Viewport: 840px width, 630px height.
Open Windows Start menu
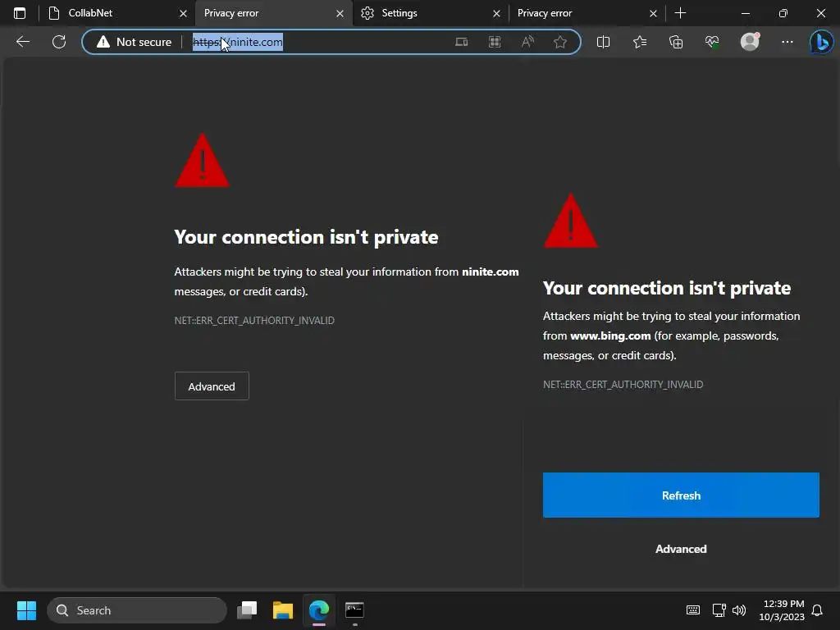coord(26,610)
